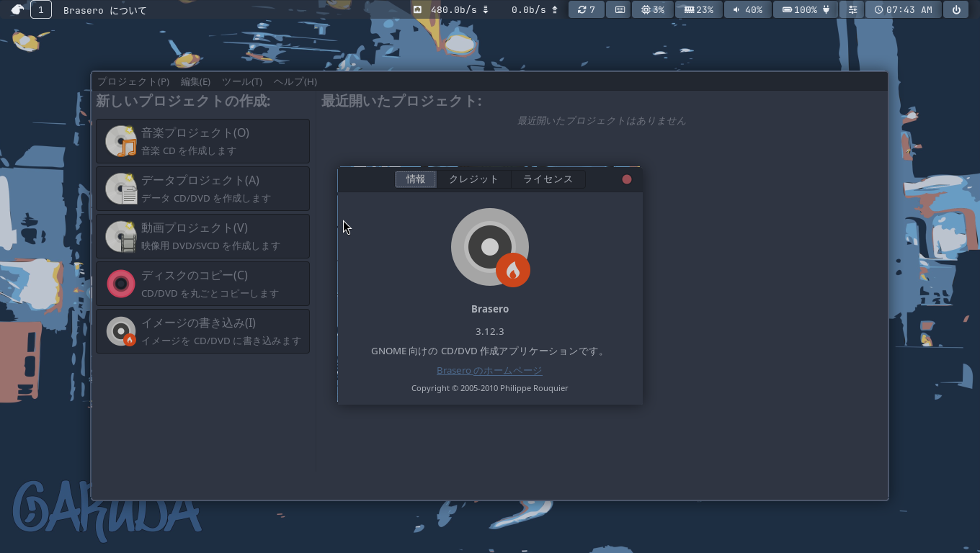Click the network download speed indicator
The width and height of the screenshot is (980, 553).
[451, 9]
